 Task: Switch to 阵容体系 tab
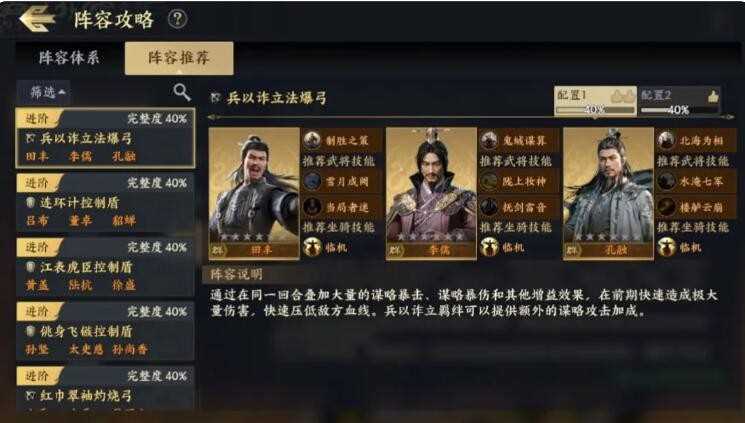(x=69, y=58)
